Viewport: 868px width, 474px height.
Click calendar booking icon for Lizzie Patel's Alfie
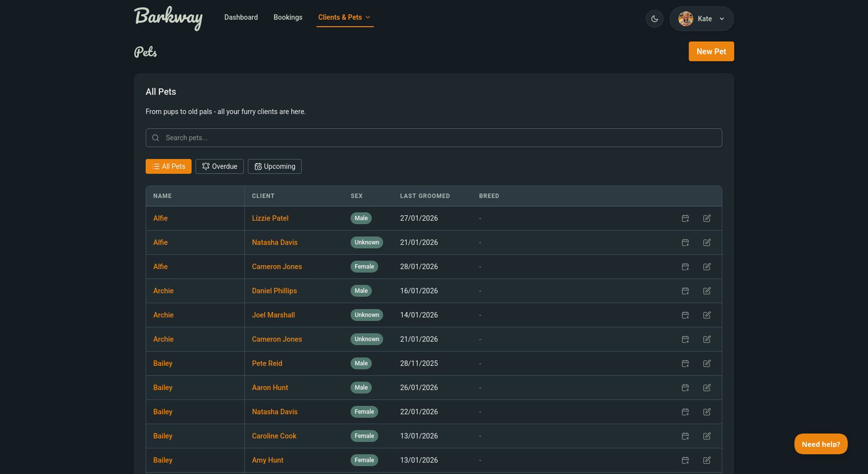click(685, 218)
